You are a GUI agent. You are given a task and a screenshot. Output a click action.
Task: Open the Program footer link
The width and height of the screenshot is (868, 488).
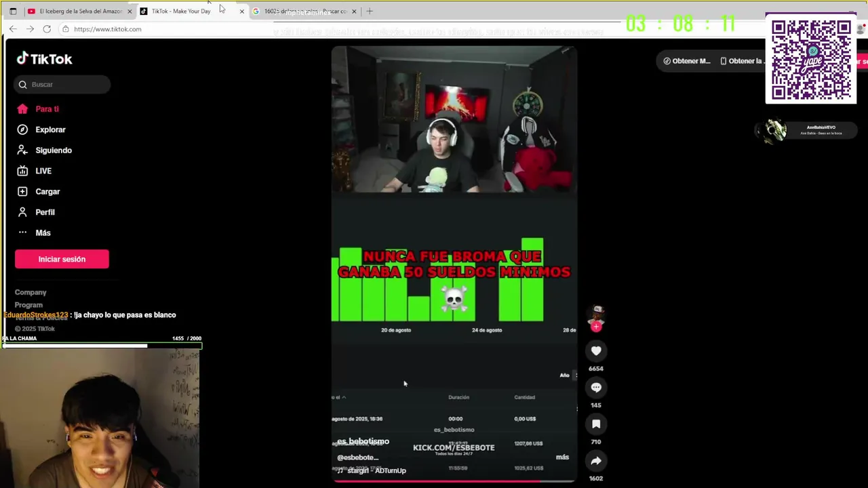[28, 305]
